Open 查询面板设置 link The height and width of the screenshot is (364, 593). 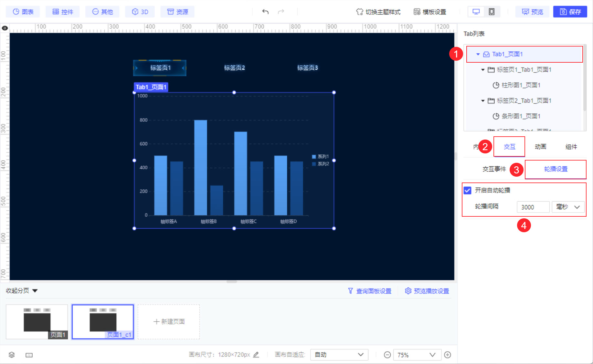(x=370, y=291)
